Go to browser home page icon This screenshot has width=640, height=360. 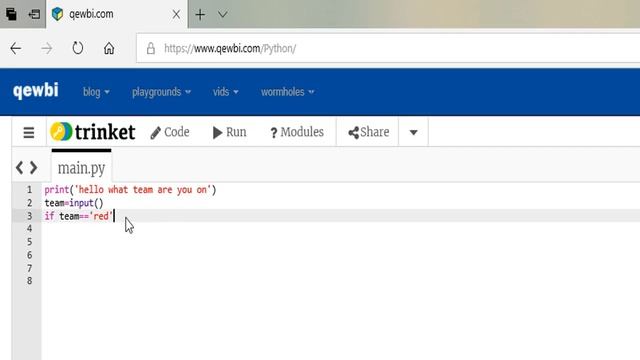tap(109, 48)
